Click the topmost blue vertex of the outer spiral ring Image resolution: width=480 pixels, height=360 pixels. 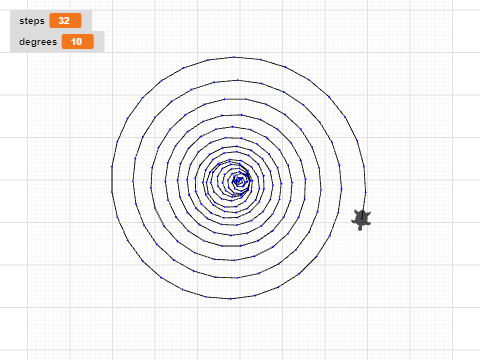(x=234, y=57)
